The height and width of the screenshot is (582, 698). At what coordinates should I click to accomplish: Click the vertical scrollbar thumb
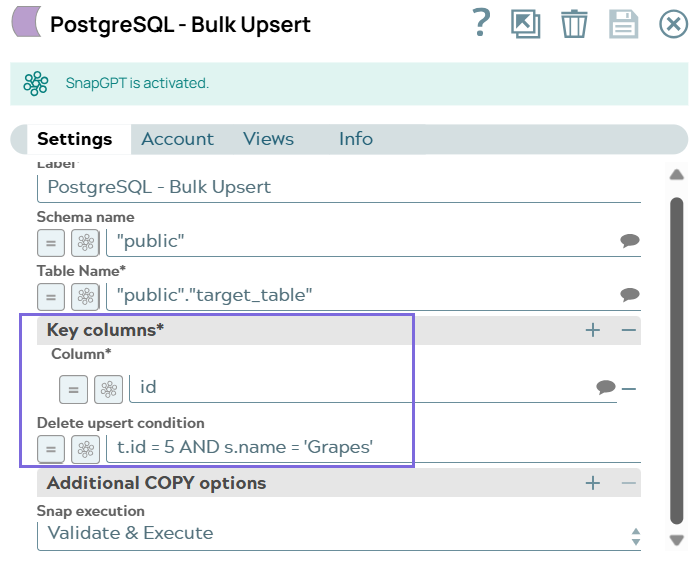tap(677, 361)
